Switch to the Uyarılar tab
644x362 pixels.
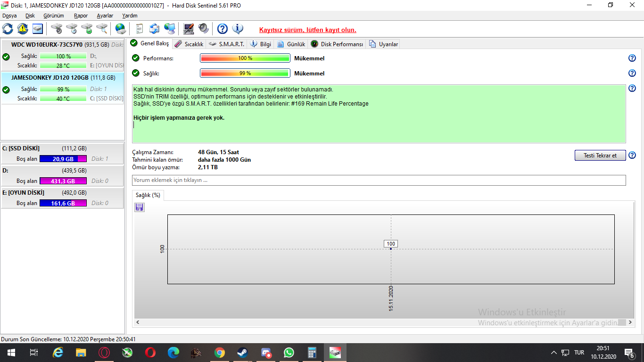click(x=384, y=44)
